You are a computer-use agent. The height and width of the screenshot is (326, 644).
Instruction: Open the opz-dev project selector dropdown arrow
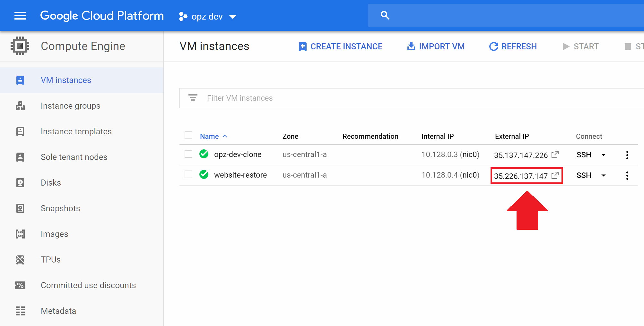[233, 17]
